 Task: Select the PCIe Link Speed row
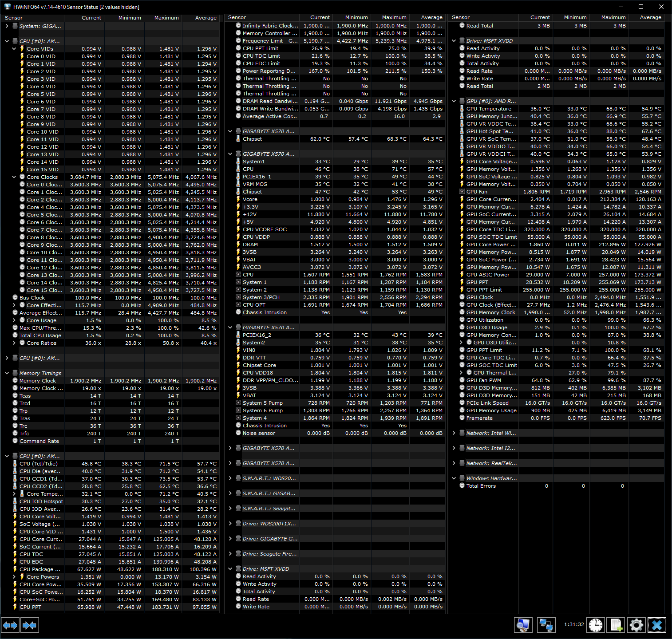click(557, 403)
